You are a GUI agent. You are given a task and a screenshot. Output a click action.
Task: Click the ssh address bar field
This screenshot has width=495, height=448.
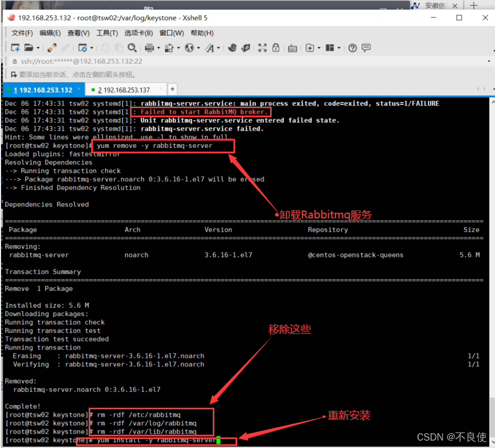click(x=249, y=61)
